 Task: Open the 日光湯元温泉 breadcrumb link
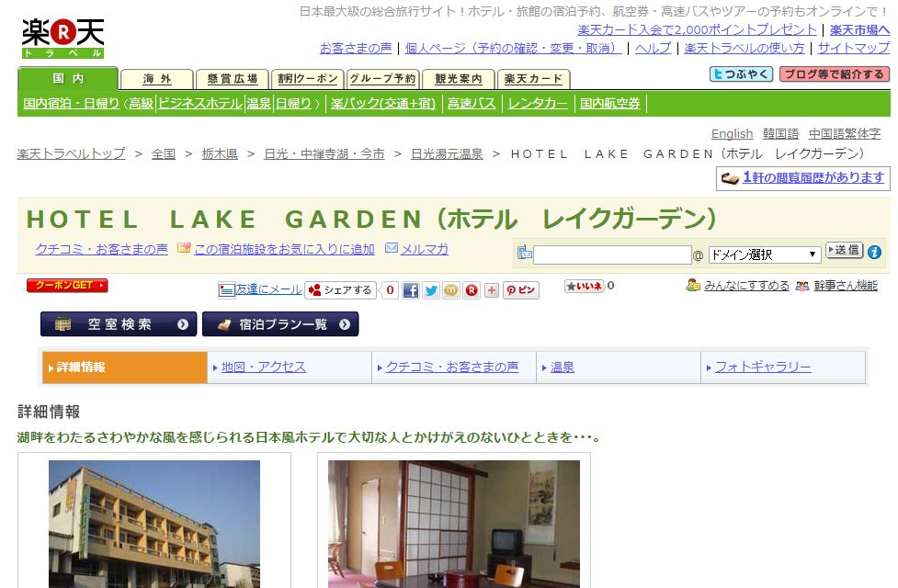tap(447, 154)
